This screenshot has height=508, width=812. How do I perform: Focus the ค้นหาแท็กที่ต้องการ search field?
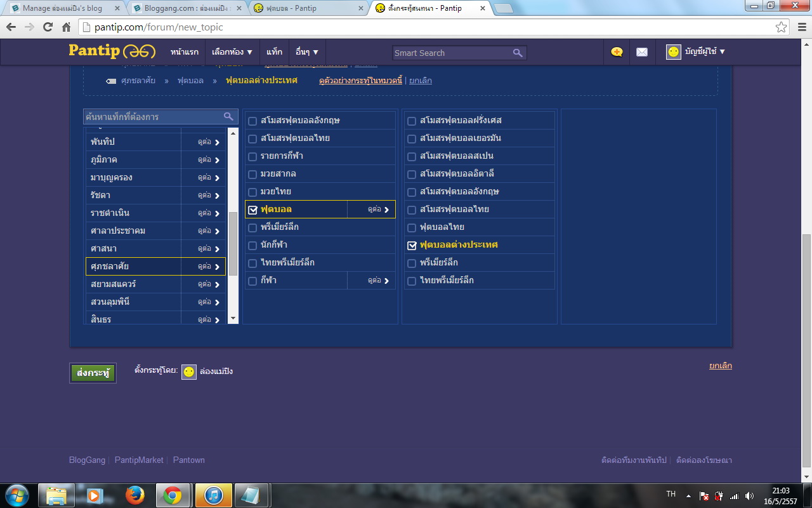(x=154, y=117)
